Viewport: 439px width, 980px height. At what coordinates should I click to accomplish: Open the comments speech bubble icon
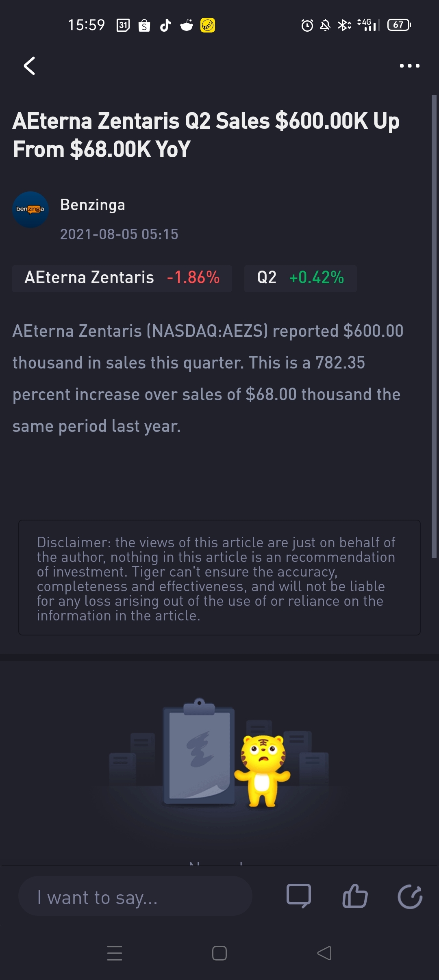[299, 896]
